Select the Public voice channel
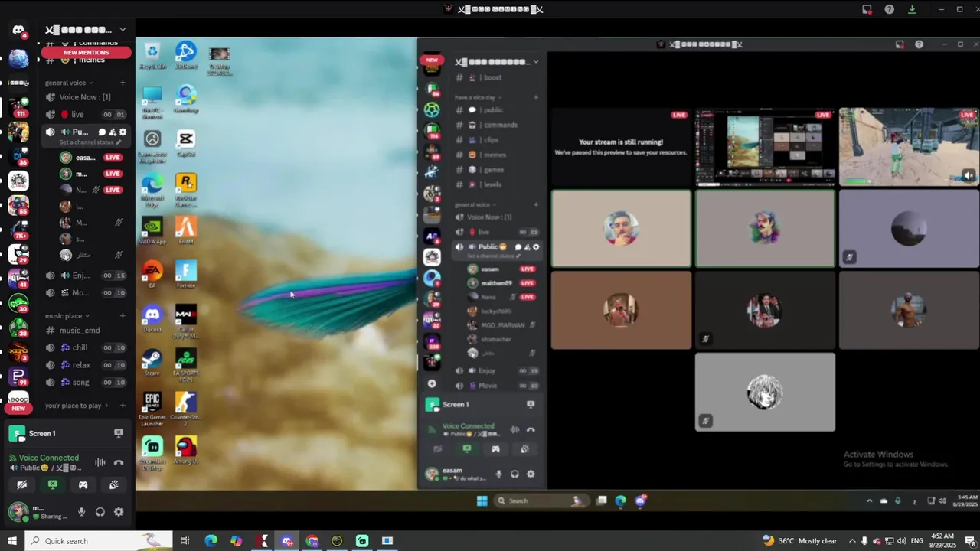 pyautogui.click(x=86, y=136)
